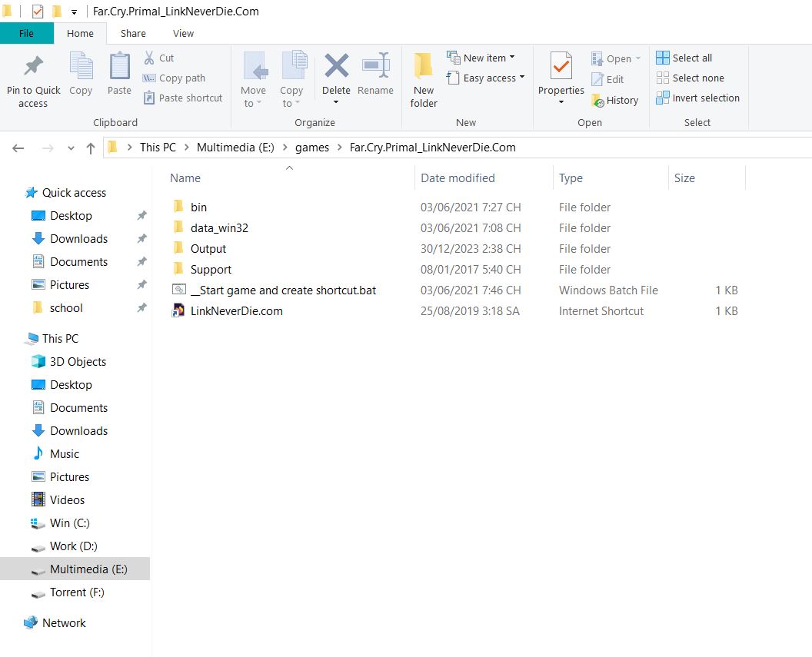The height and width of the screenshot is (657, 812).
Task: Create a New folder from the ribbon
Action: (424, 79)
